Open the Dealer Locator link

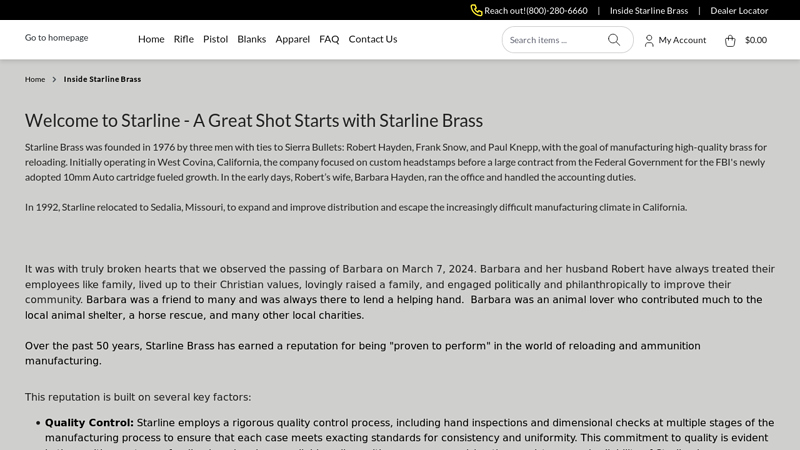point(739,10)
